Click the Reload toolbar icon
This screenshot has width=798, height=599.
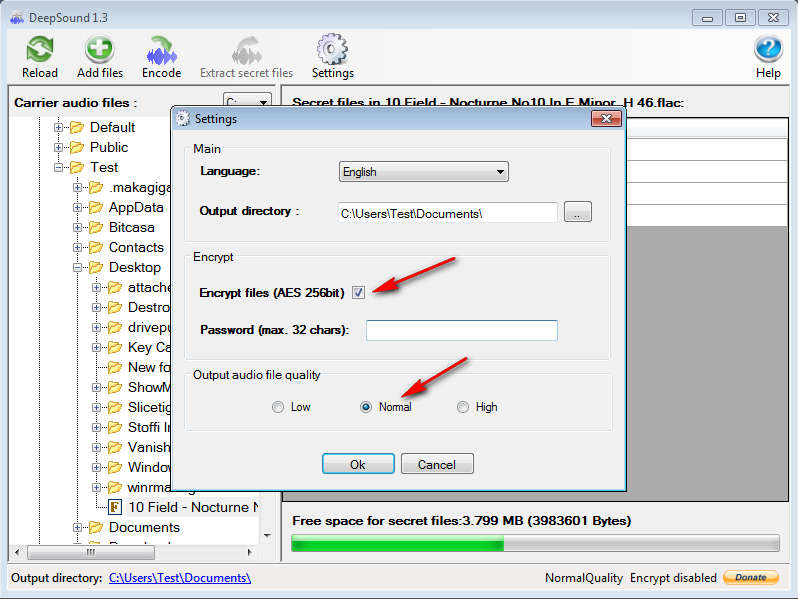pos(40,49)
